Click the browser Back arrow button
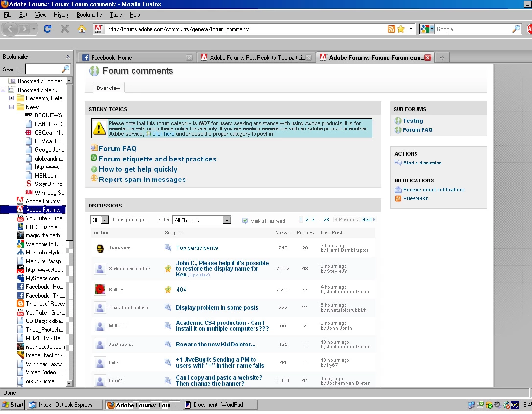532x414 pixels. coord(10,29)
